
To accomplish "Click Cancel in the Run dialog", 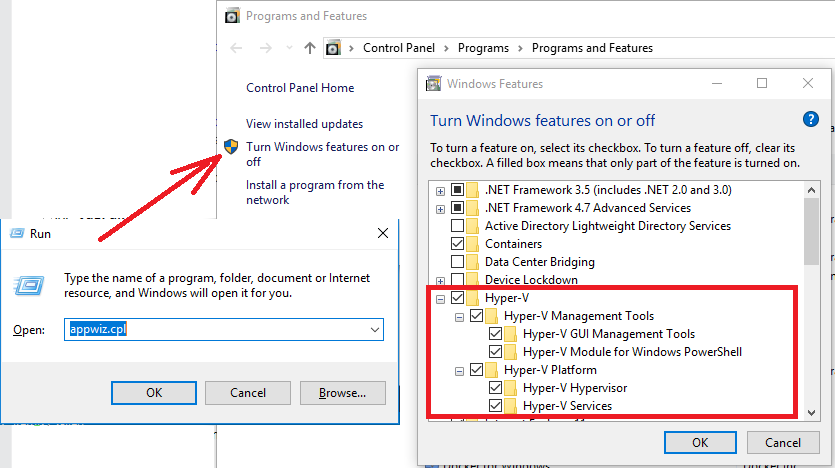I will pos(248,393).
